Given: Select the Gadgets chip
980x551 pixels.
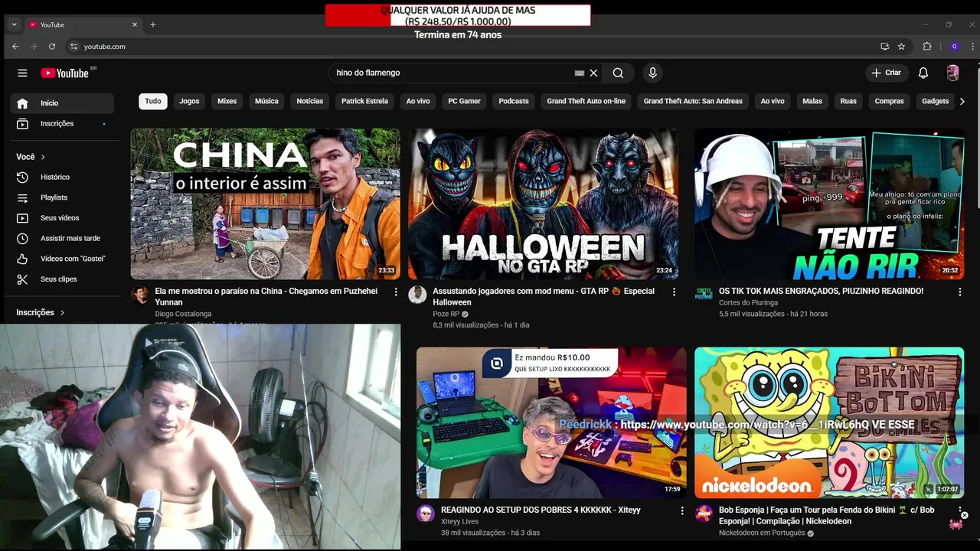Looking at the screenshot, I should point(935,101).
